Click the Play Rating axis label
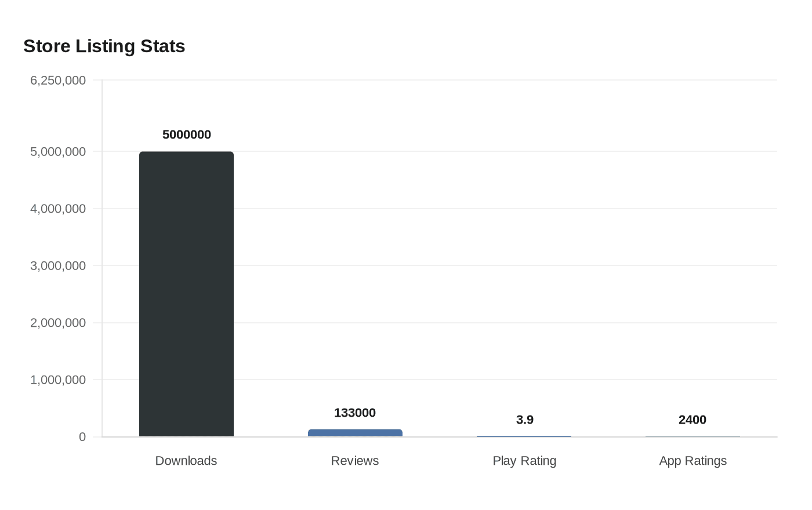 pos(524,461)
